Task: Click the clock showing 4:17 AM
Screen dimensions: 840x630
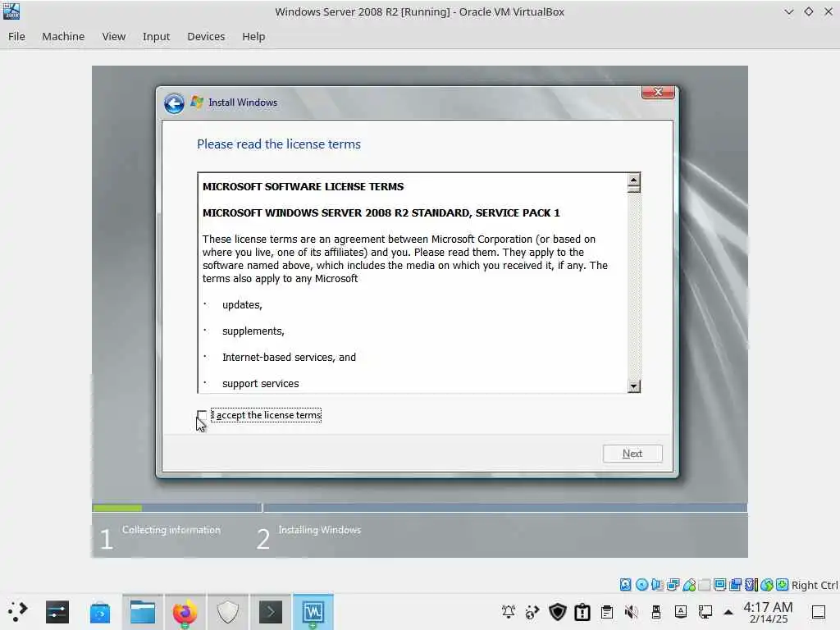Action: [768, 612]
